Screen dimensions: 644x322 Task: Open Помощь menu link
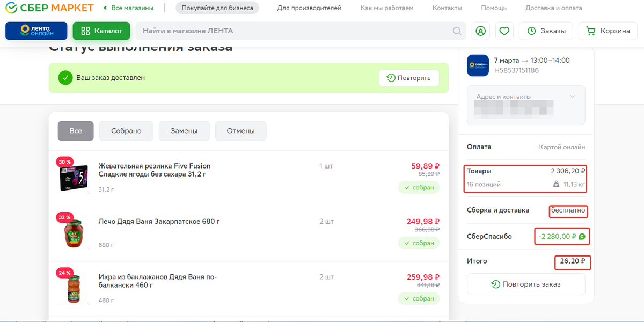[x=494, y=8]
